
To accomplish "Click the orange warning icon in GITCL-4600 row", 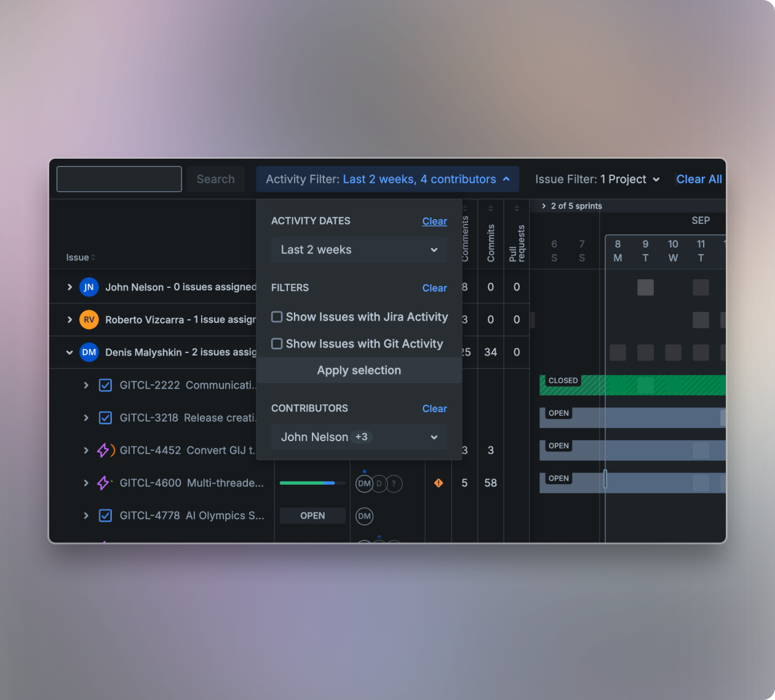I will [x=439, y=483].
